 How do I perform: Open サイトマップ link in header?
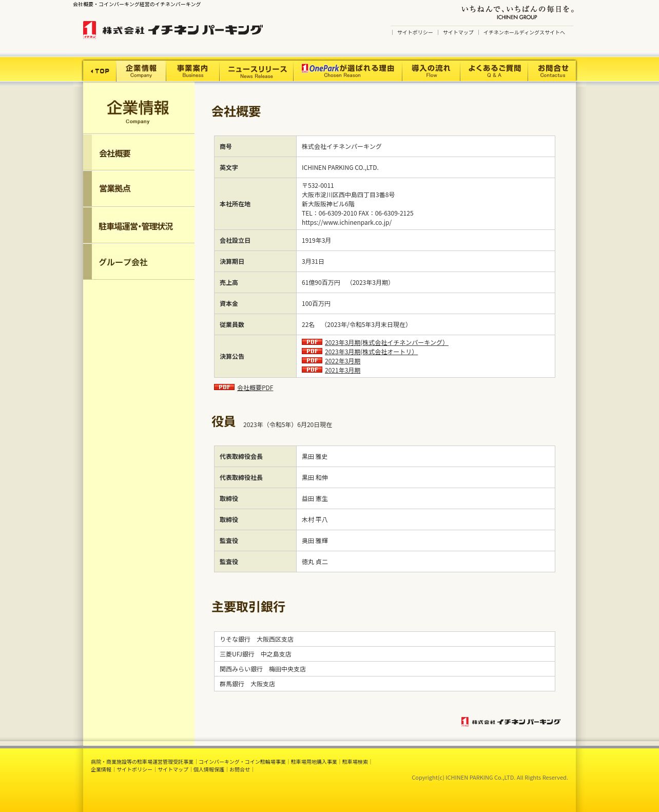[458, 32]
